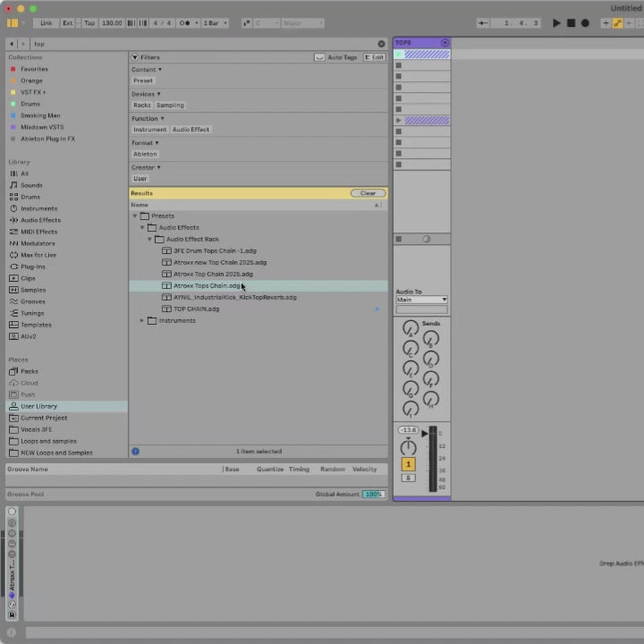The width and height of the screenshot is (644, 644).
Task: Select Favorites collection
Action: coord(34,69)
